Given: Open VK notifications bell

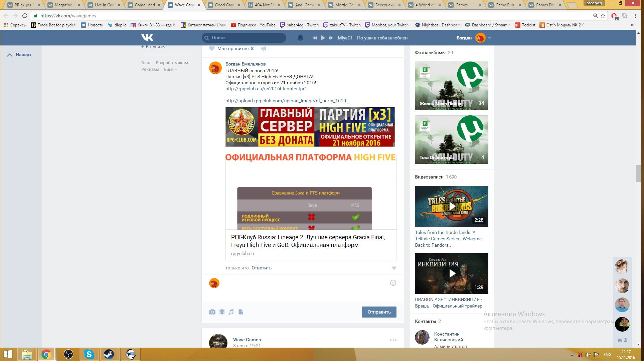Looking at the screenshot, I should [300, 38].
